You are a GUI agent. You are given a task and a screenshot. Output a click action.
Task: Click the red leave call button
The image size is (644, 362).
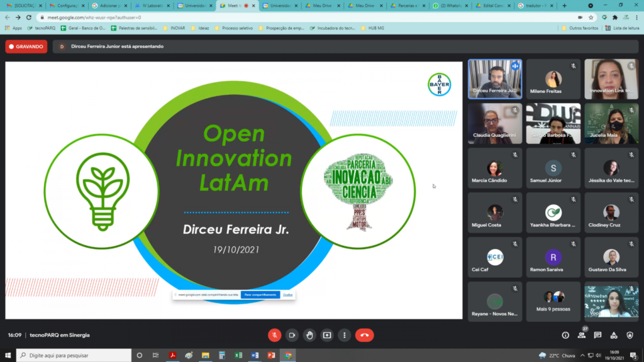(x=364, y=335)
